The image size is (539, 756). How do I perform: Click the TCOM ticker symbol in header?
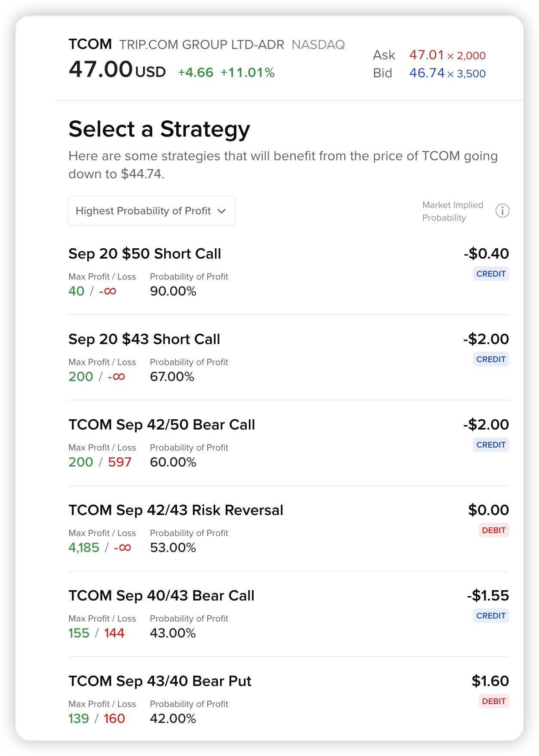tap(90, 44)
